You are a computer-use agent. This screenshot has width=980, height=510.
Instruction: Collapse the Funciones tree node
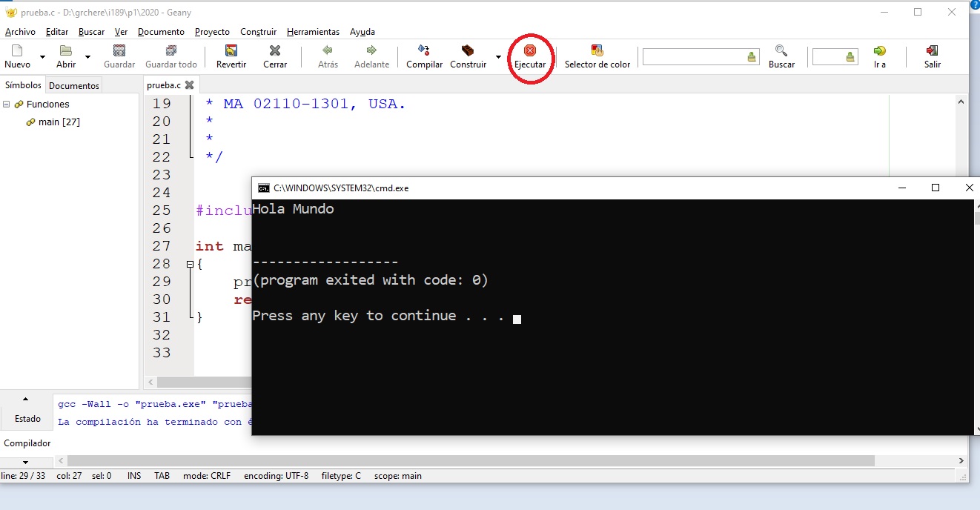click(6, 105)
